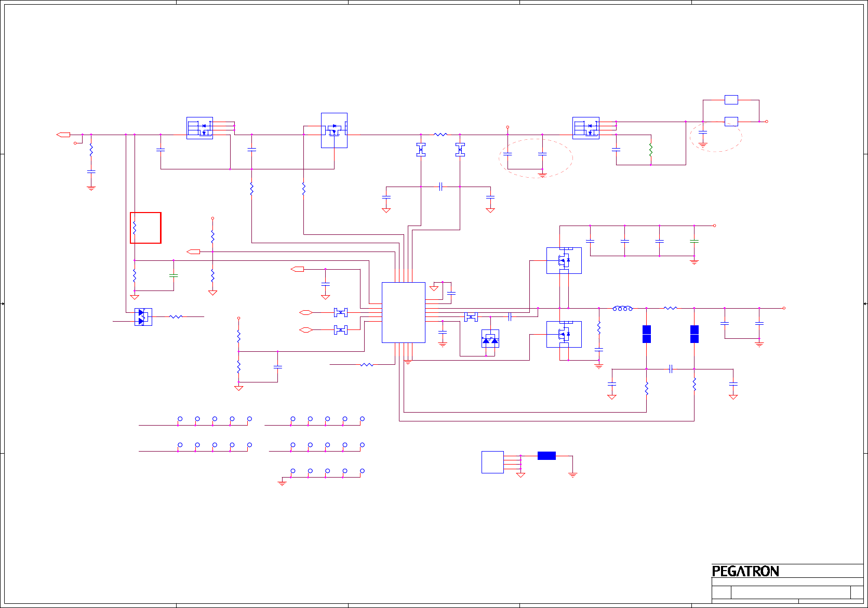
Task: Click the dual diode package below the controller output
Action: point(490,339)
